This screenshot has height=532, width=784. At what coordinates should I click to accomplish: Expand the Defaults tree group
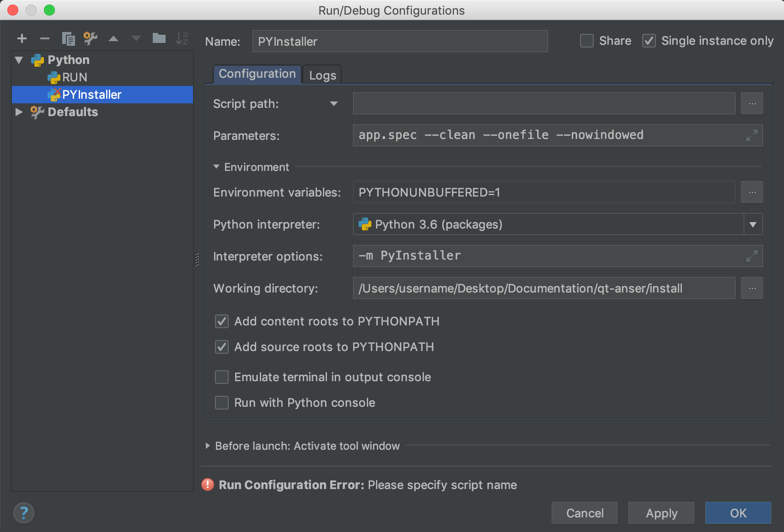point(19,112)
